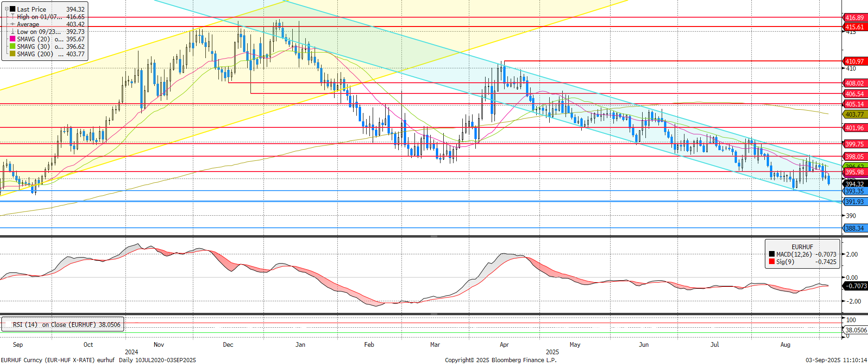Select the blue 388.34 support line tag

click(854, 228)
